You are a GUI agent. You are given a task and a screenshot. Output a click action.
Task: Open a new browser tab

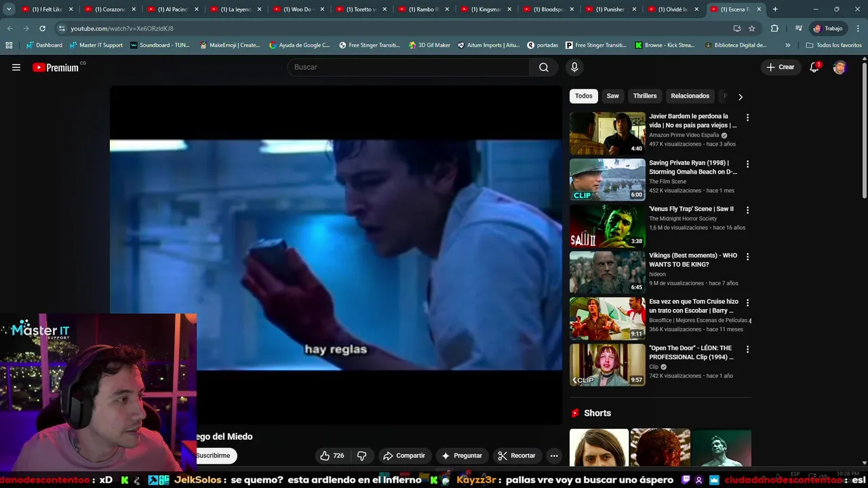click(x=775, y=9)
